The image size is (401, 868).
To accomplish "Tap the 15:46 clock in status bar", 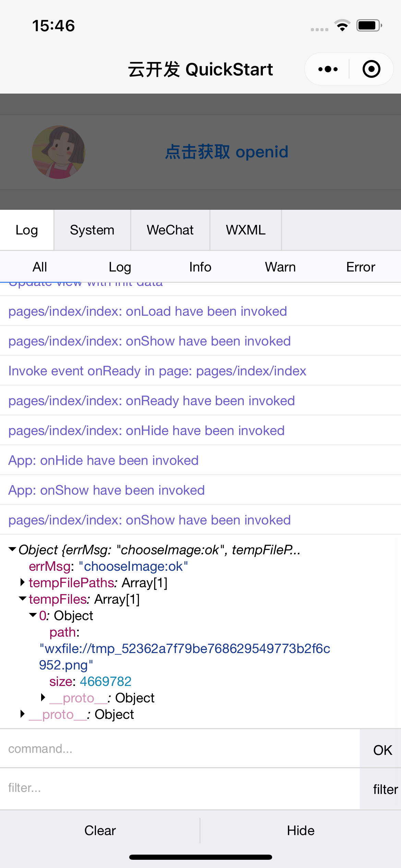I will [x=53, y=26].
